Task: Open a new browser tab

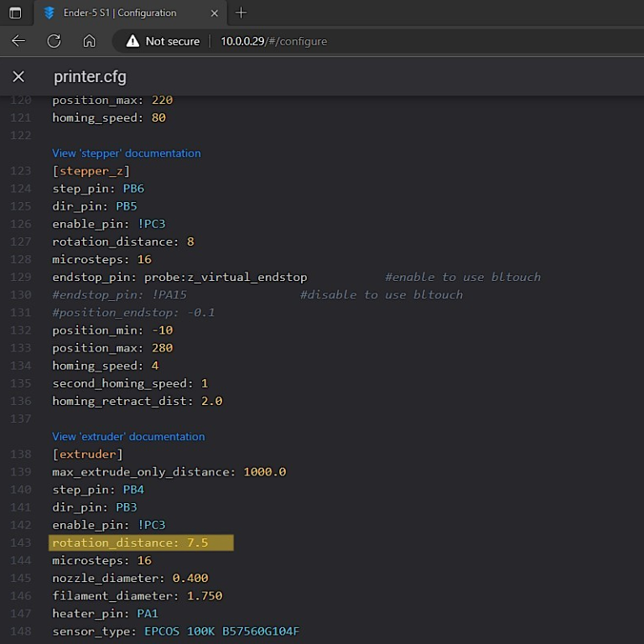Action: pos(241,13)
